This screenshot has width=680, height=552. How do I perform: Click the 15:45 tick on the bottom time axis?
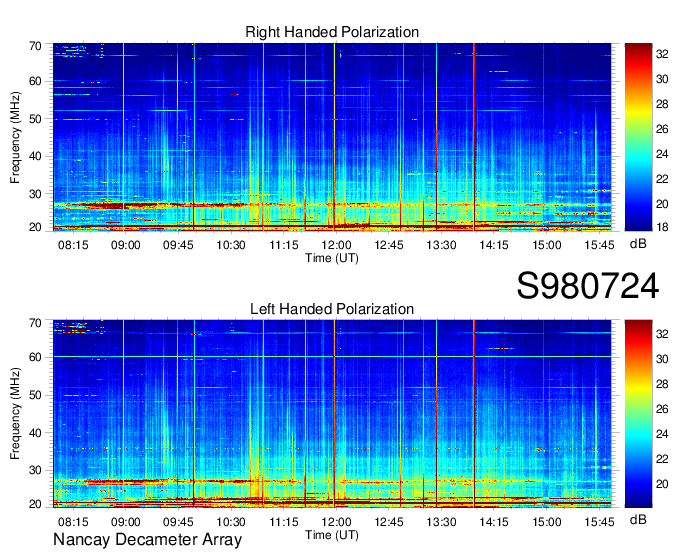599,522
